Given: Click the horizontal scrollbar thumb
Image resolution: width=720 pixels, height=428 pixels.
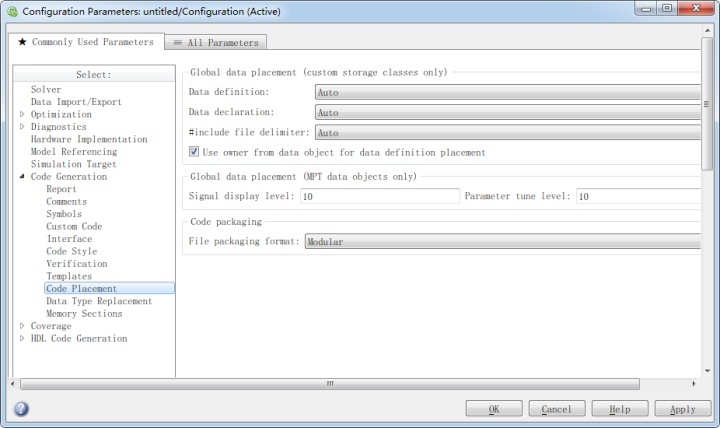Looking at the screenshot, I should (x=330, y=383).
